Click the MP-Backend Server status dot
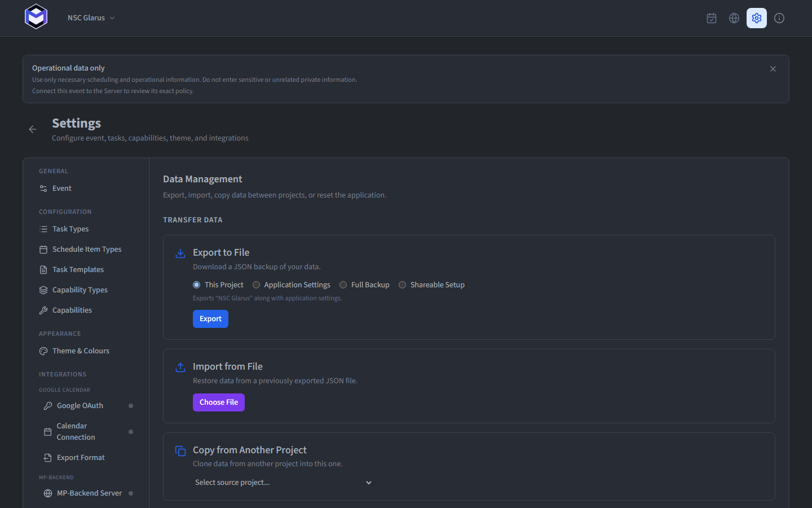Image resolution: width=812 pixels, height=508 pixels. [x=131, y=493]
